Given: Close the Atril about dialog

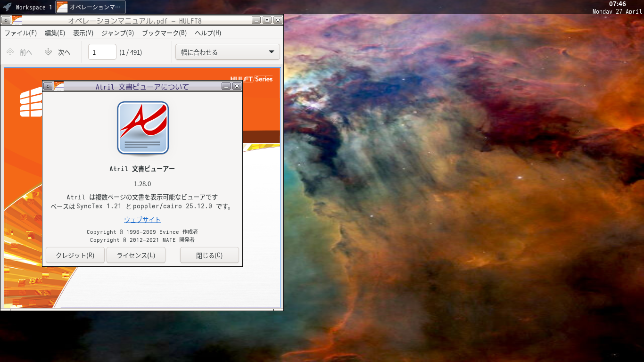Looking at the screenshot, I should coord(237,86).
